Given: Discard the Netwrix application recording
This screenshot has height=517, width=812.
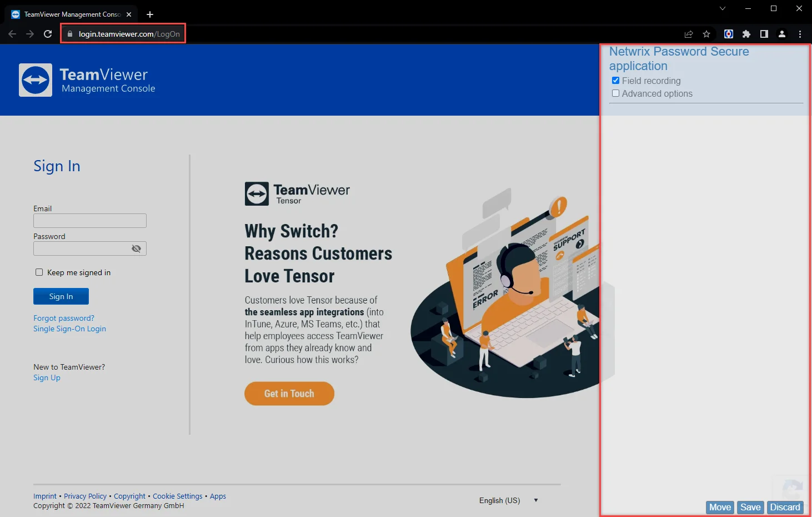Looking at the screenshot, I should (785, 507).
